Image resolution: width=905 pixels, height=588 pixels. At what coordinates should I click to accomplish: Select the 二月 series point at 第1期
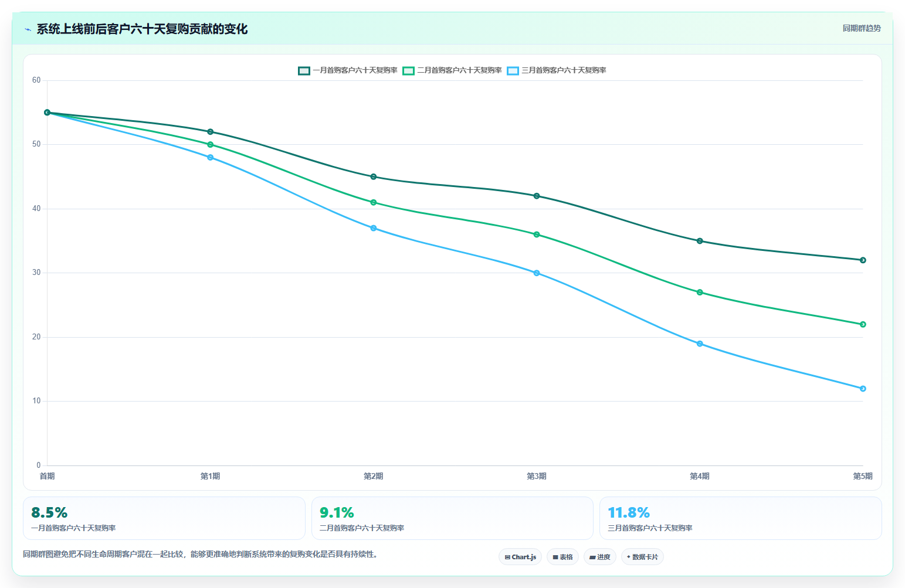(211, 145)
